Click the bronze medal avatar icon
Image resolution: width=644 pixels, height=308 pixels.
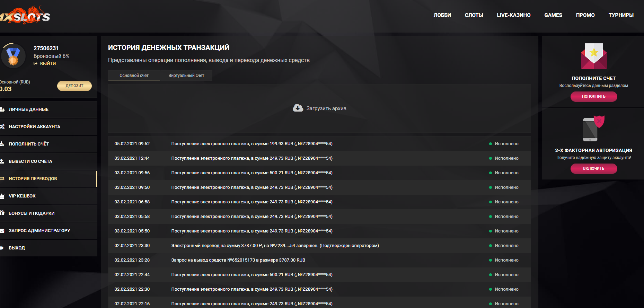click(13, 56)
